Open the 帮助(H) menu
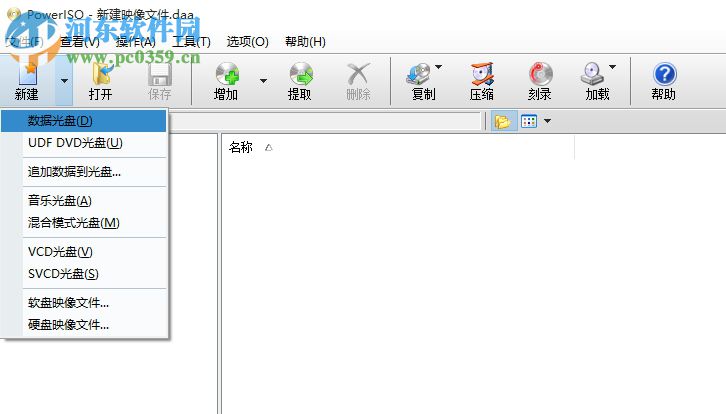Image resolution: width=726 pixels, height=414 pixels. [306, 42]
